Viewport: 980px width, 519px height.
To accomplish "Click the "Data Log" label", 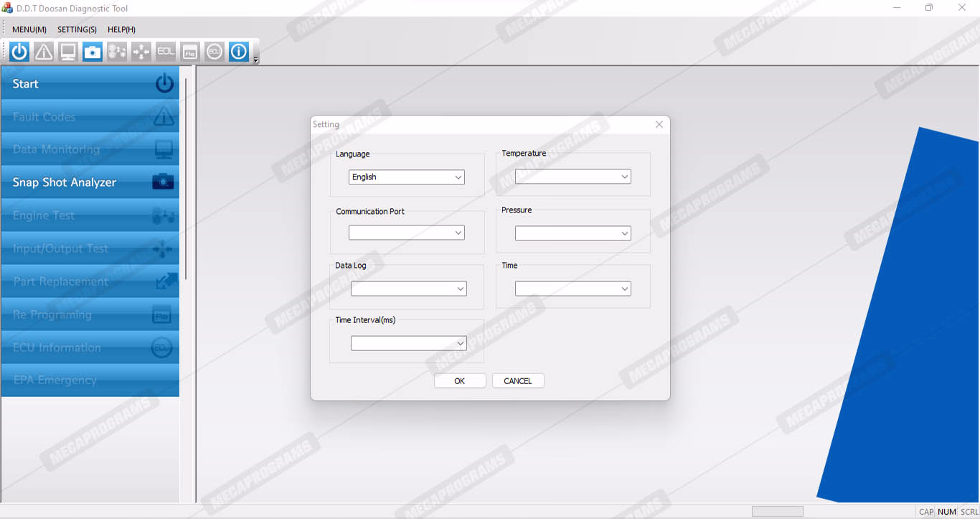I will tap(351, 266).
